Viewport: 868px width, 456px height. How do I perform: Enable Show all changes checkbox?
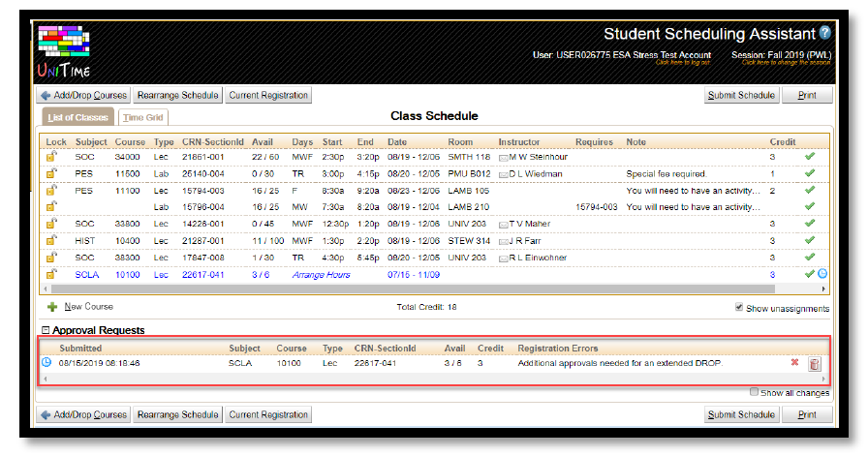point(756,392)
